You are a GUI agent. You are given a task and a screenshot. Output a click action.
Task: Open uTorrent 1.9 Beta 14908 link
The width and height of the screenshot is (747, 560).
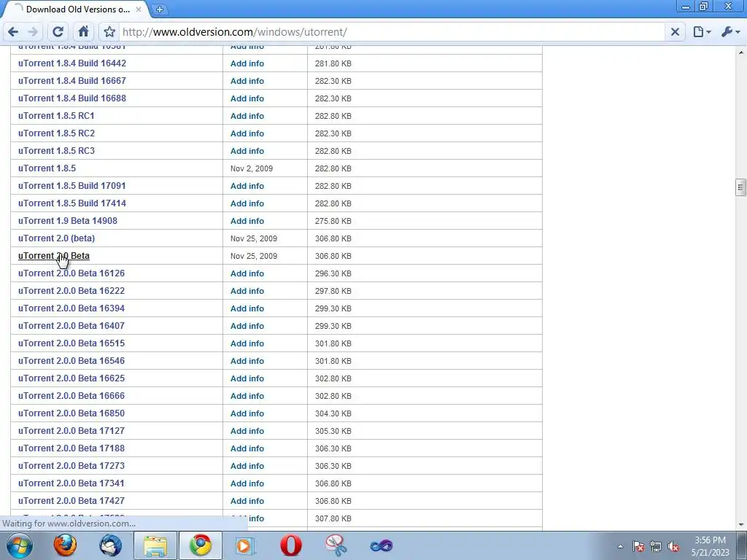coord(68,221)
